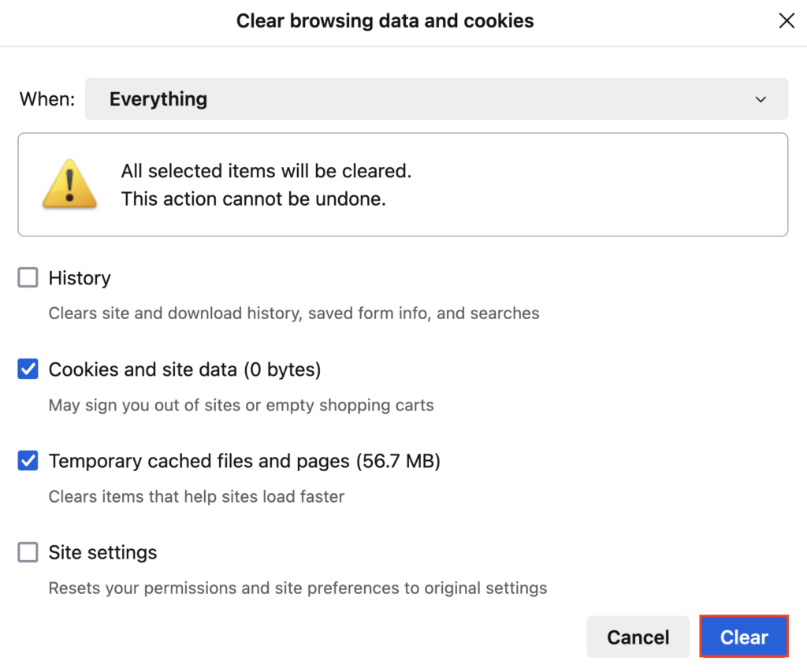Click the Cookies and site data label
807x672 pixels.
tap(143, 369)
